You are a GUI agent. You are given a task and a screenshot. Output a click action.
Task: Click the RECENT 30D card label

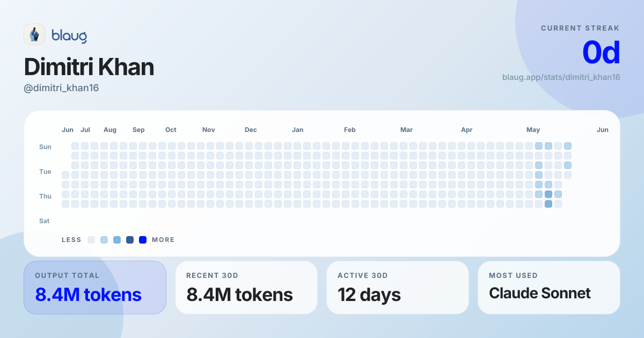212,276
